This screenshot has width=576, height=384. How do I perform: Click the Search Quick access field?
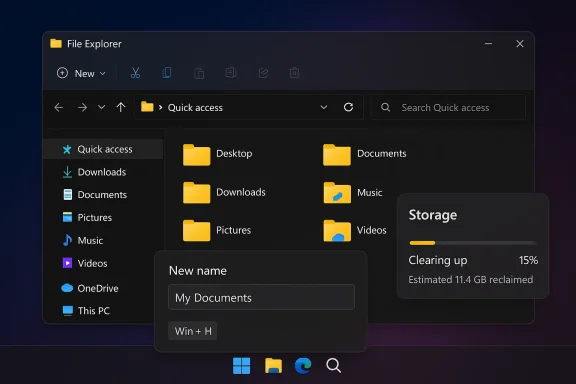point(449,107)
